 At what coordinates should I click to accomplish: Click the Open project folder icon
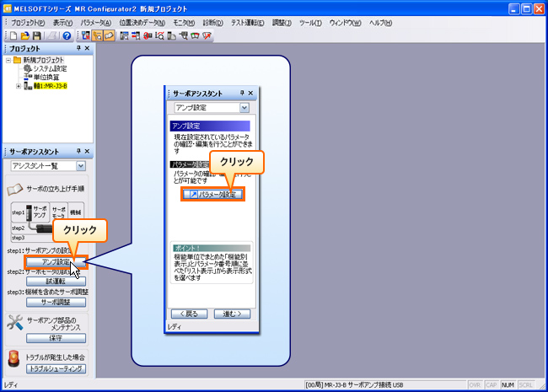(x=24, y=35)
